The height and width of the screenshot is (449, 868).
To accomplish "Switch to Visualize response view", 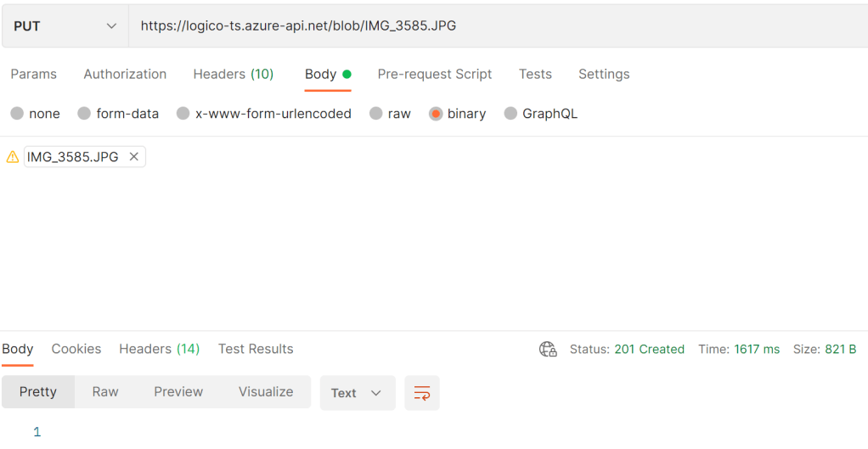I will 266,392.
